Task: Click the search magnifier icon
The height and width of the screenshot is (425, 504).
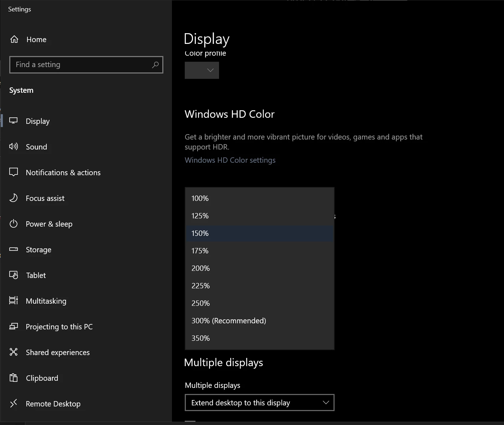Action: (155, 65)
